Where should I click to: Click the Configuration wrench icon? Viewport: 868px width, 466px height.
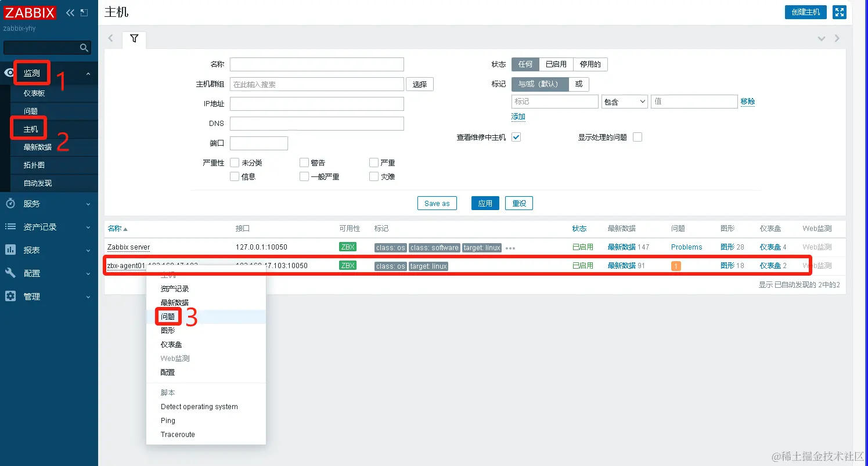pyautogui.click(x=10, y=273)
